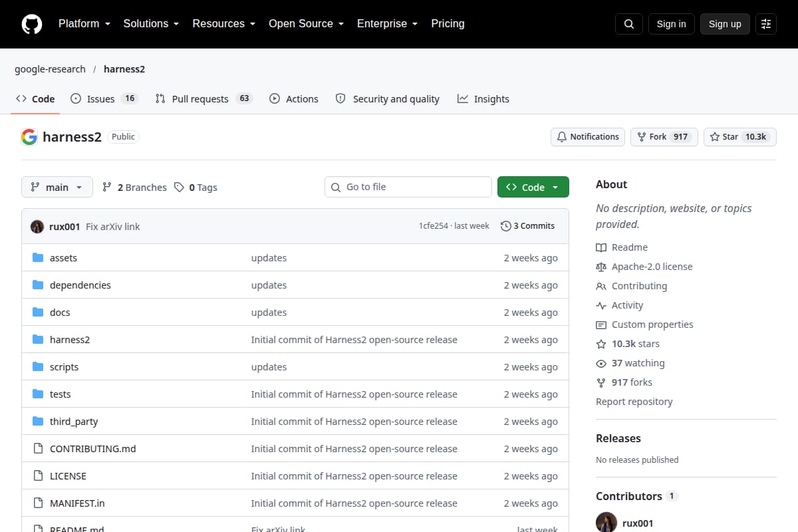Open the 0 Tags link
798x532 pixels.
(x=196, y=188)
